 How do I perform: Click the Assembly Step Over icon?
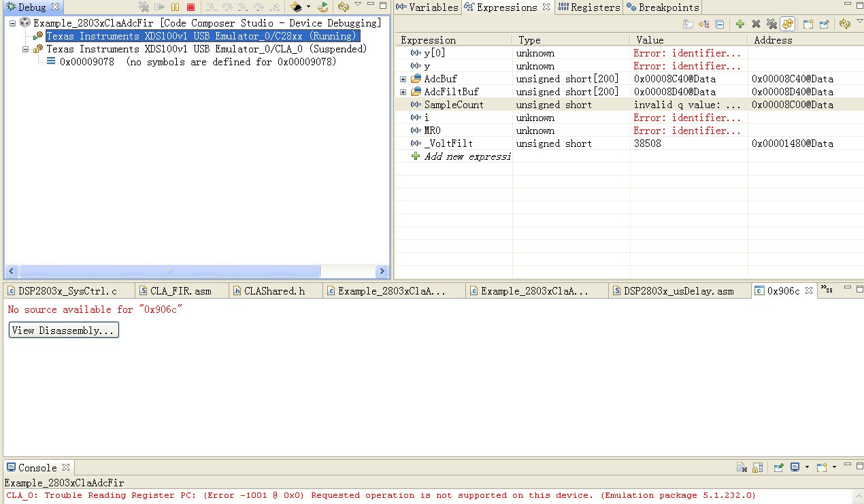point(259,7)
